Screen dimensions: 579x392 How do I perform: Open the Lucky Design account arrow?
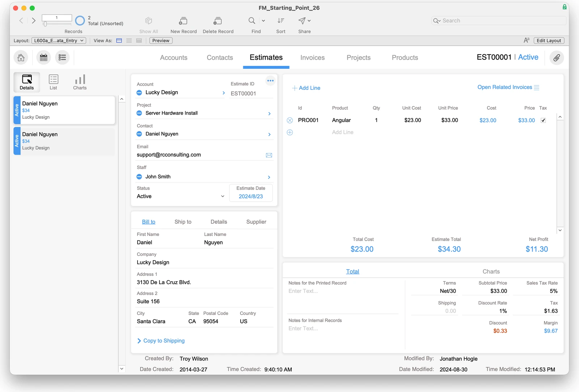[x=224, y=93]
